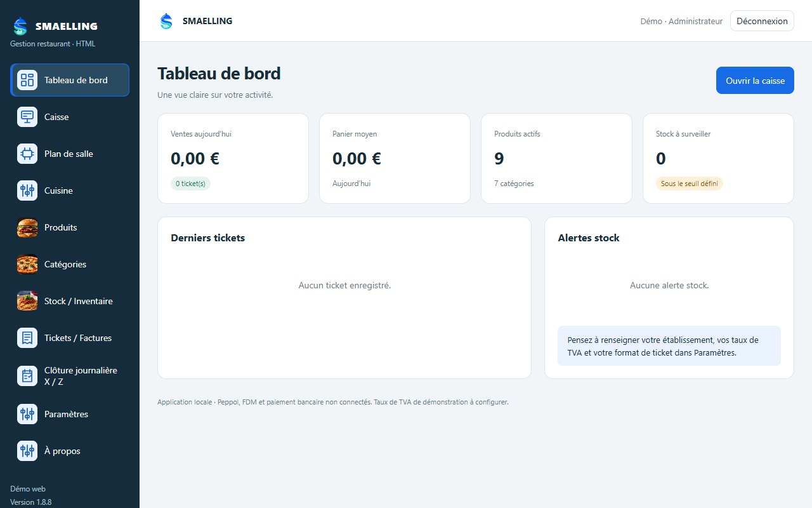Click the Déconnexion button
Viewport: 812px width, 508px height.
point(762,21)
